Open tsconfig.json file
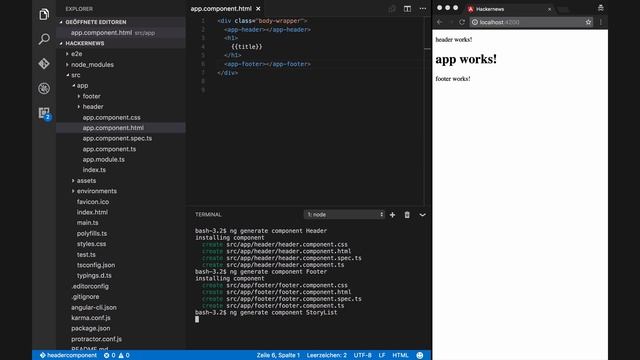This screenshot has width=640, height=360. [x=96, y=265]
